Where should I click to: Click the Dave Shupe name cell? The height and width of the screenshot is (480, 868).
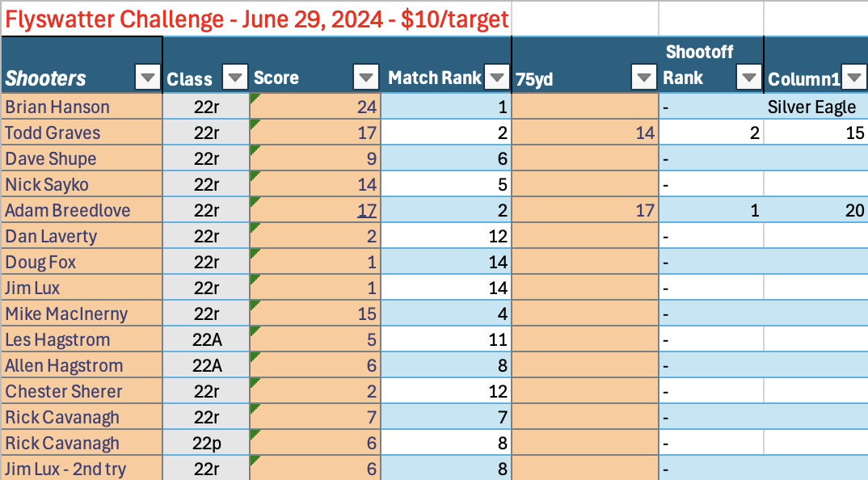point(82,158)
